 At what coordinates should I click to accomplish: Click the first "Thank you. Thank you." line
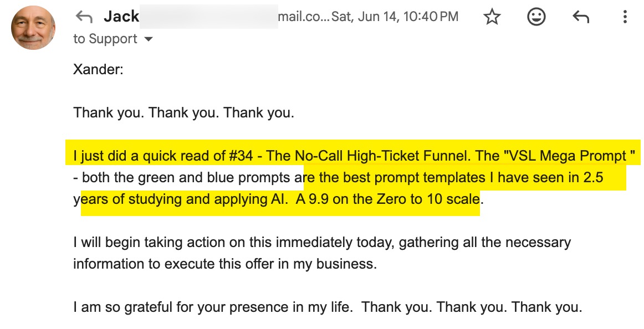click(x=183, y=113)
